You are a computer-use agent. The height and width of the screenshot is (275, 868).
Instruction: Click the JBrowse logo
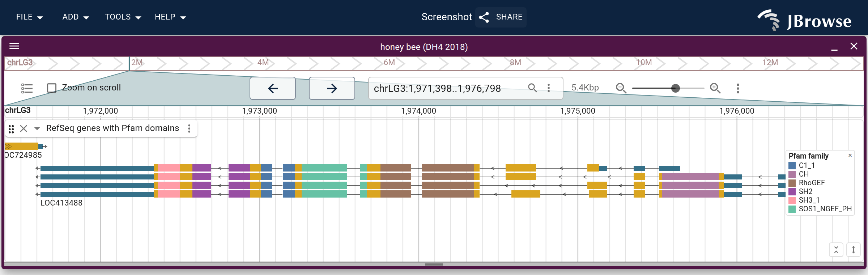tap(805, 20)
